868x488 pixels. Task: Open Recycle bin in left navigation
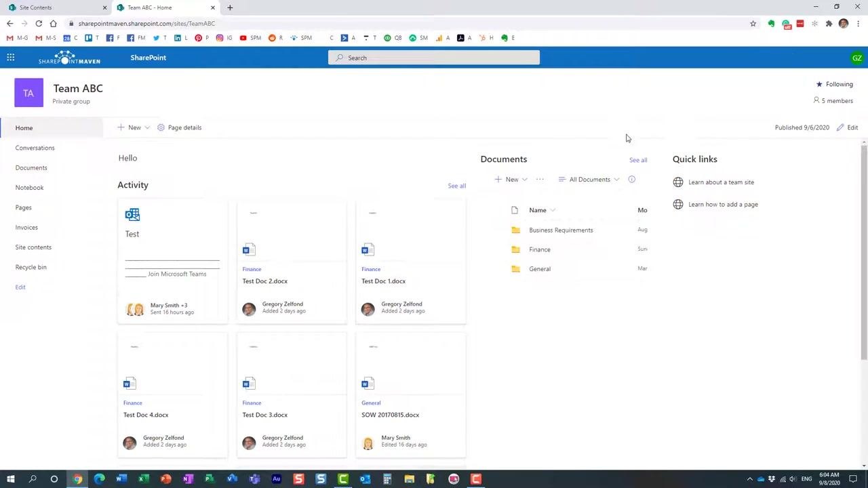pos(31,267)
